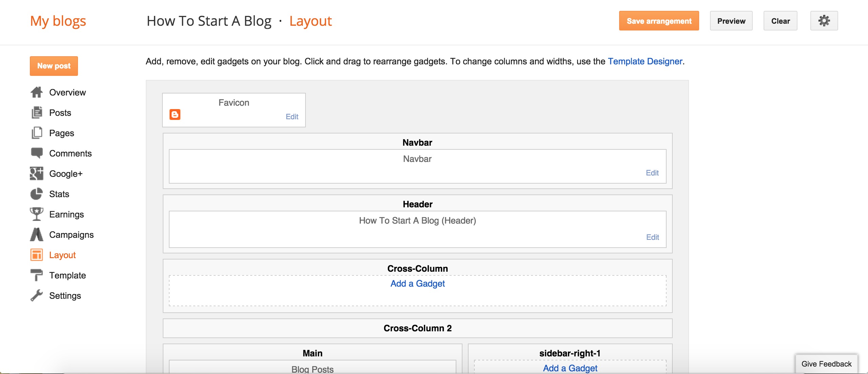Open Layout section in sidebar
This screenshot has width=868, height=374.
coord(62,255)
